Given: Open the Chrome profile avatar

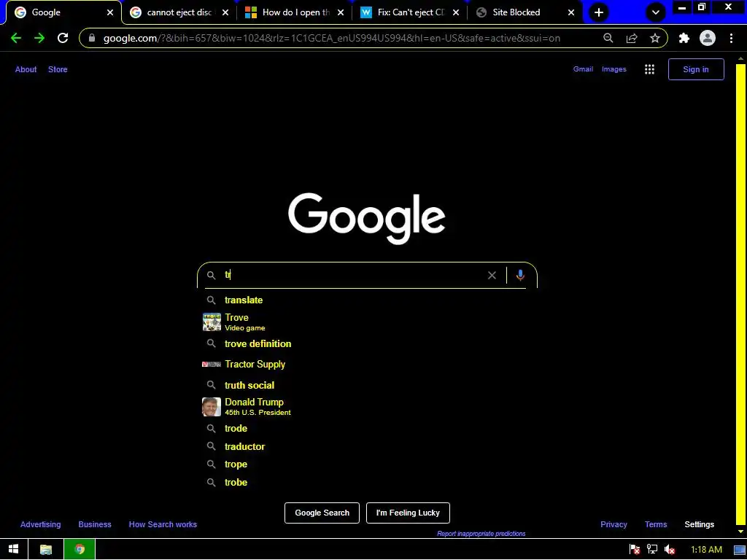Looking at the screenshot, I should [708, 38].
